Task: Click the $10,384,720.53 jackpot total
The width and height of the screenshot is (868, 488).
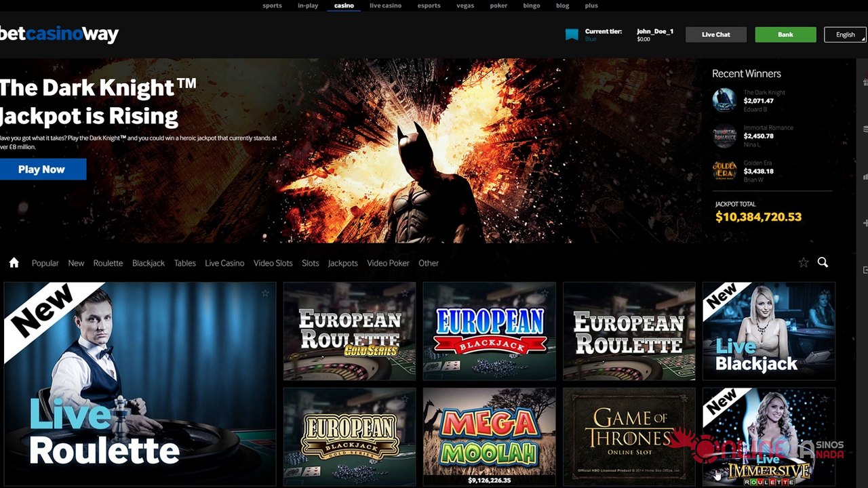Action: pos(759,217)
